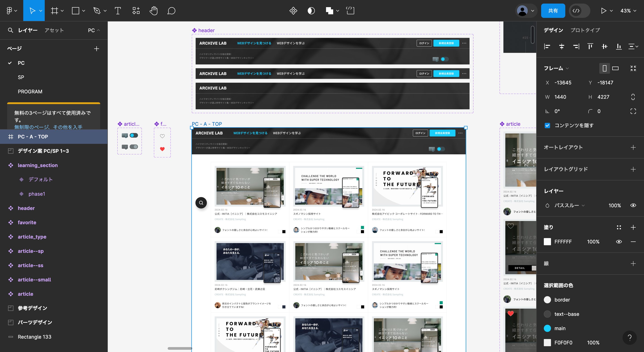Click the Boolean union icon
Screen dimensions: 644x352
329,10
